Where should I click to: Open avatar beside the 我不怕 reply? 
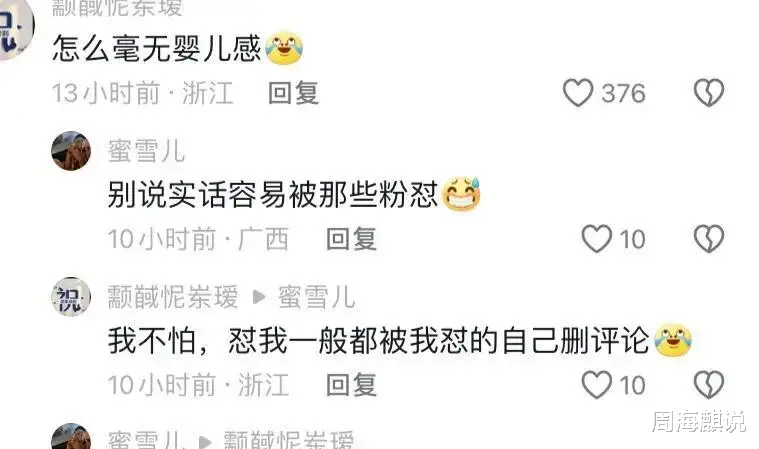71,297
